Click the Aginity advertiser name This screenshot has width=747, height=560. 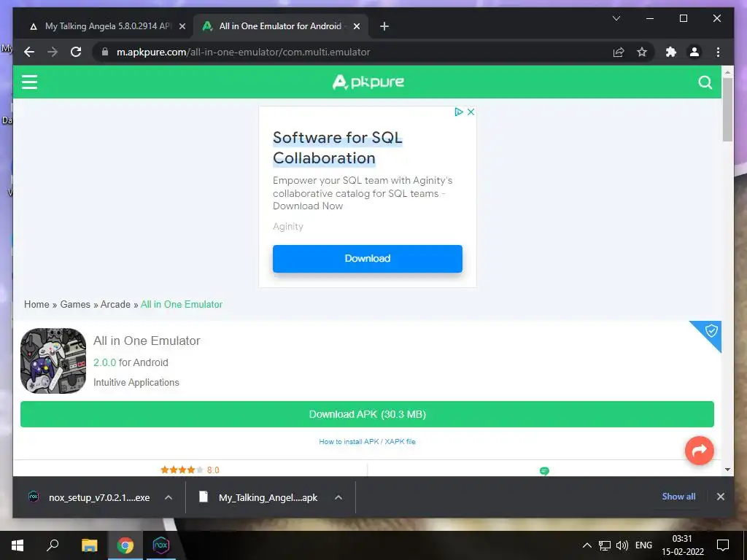(287, 227)
